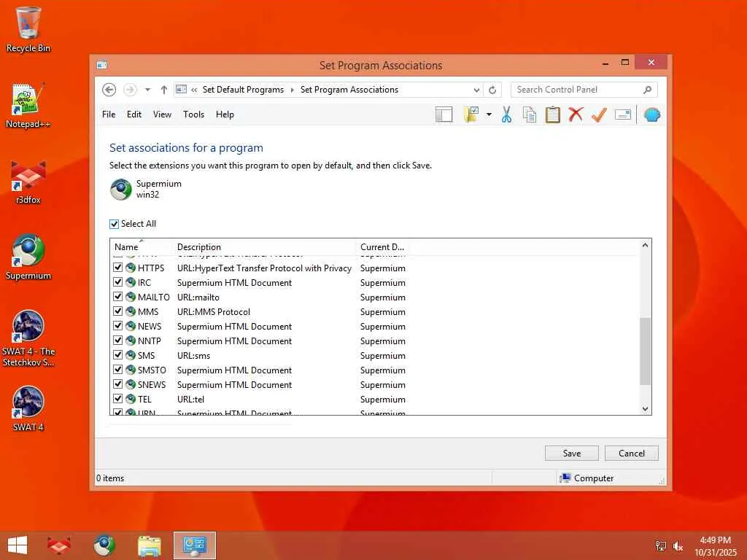Click the blue shell toolbar icon
Image resolution: width=747 pixels, height=560 pixels.
651,114
